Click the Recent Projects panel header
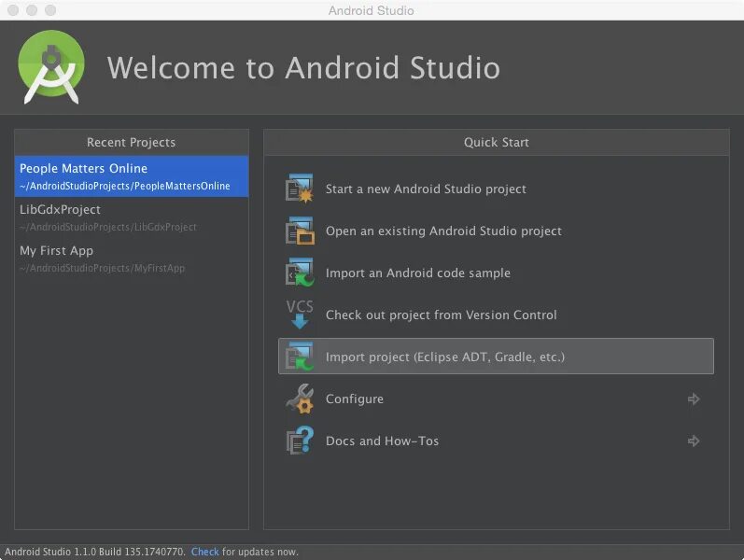This screenshot has height=560, width=744. 132,143
